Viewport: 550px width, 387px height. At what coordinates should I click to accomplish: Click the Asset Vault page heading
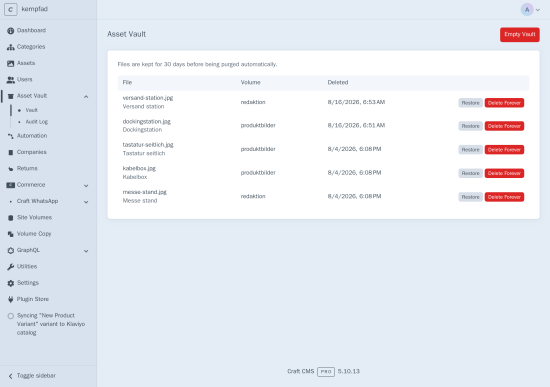tap(126, 34)
